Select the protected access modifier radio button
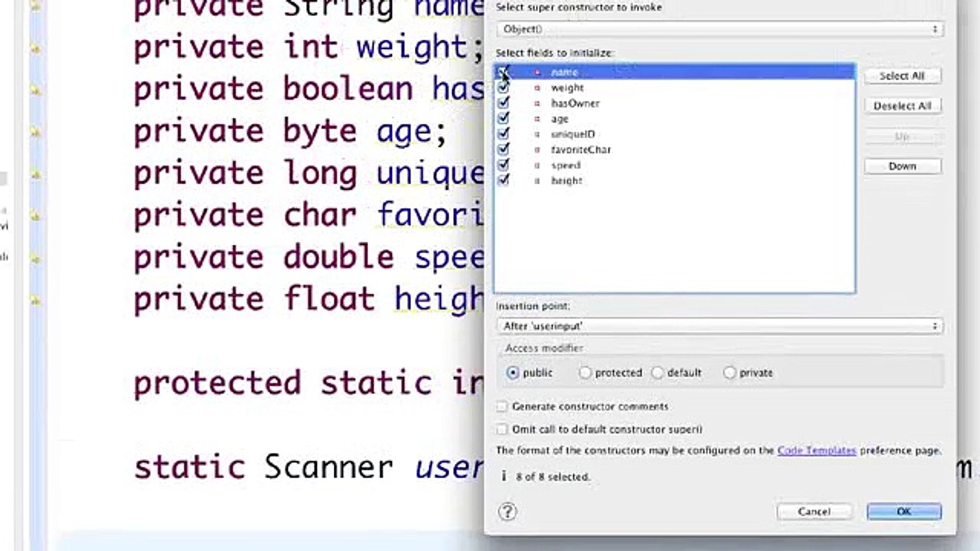The height and width of the screenshot is (551, 980). point(584,373)
